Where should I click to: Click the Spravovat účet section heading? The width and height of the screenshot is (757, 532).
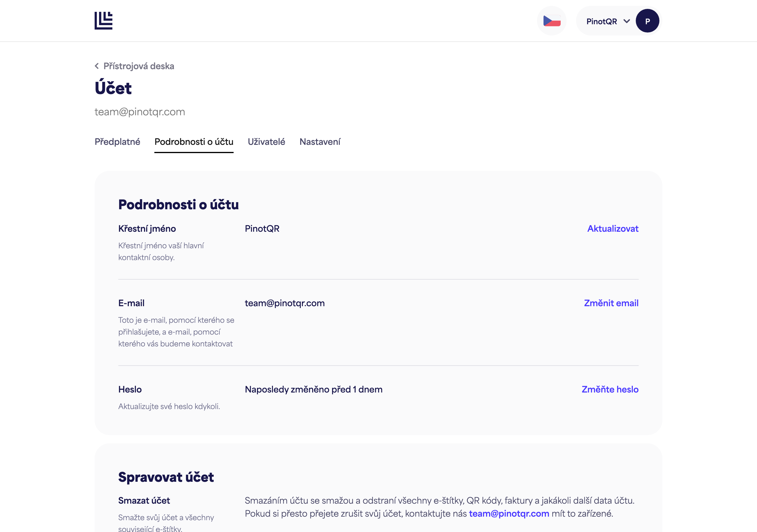[x=166, y=477]
